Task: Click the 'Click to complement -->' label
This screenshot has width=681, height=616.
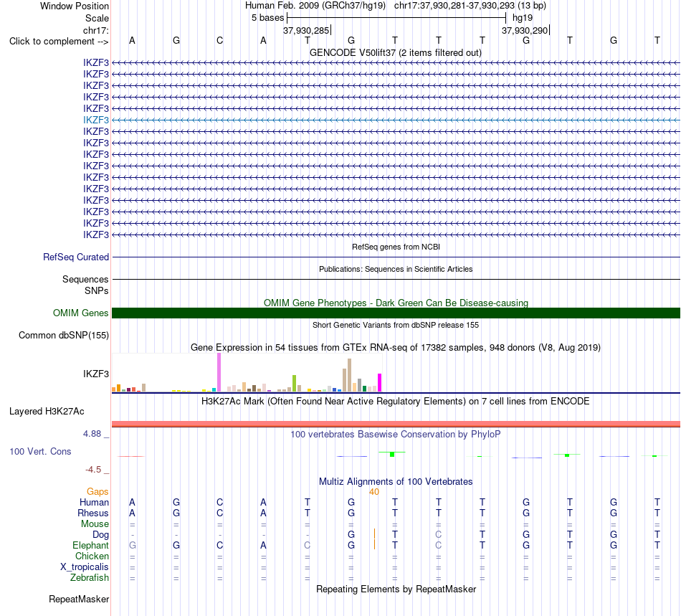Action: tap(59, 42)
